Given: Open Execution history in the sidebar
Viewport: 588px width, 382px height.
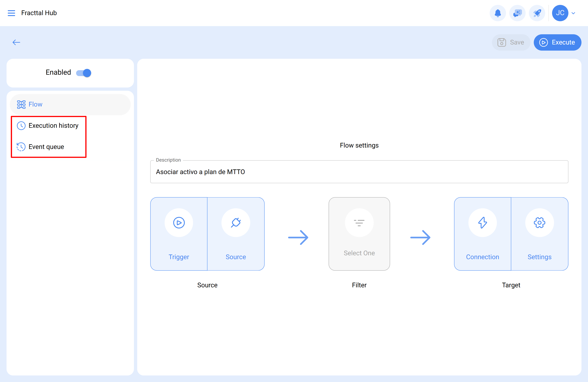Looking at the screenshot, I should click(53, 125).
